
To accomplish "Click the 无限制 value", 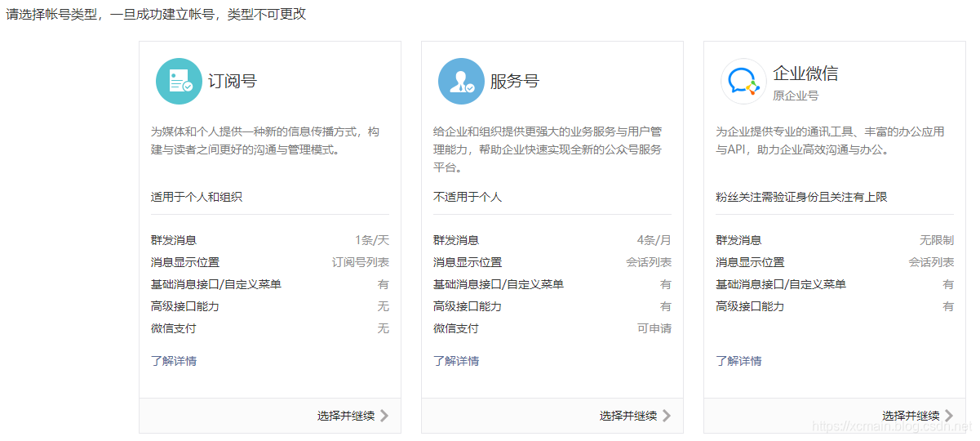I will (x=937, y=240).
